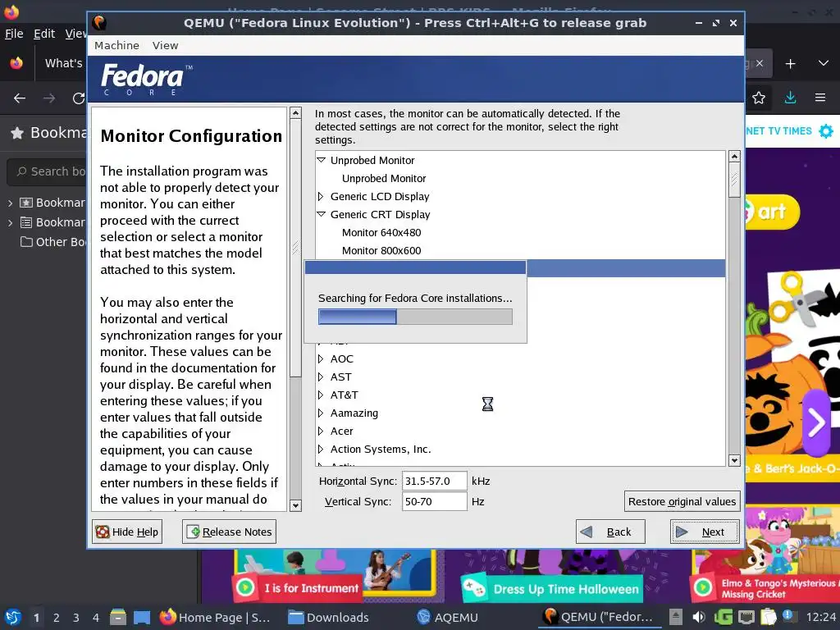Click the Vertical Sync field
Image resolution: width=840 pixels, height=630 pixels.
pos(435,501)
